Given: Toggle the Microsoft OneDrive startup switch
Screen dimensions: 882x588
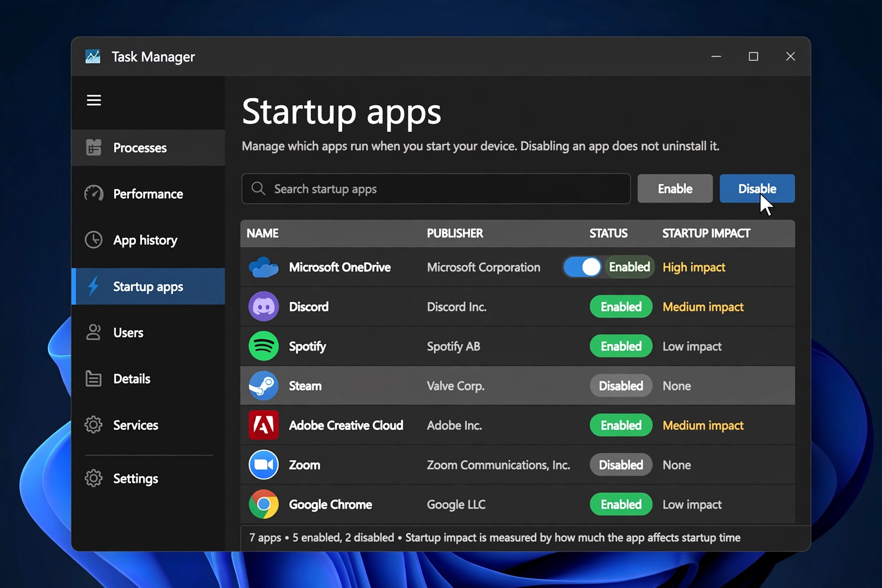Looking at the screenshot, I should tap(582, 267).
